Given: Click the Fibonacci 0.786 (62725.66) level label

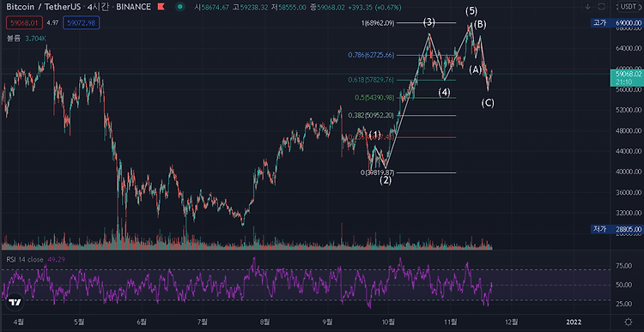Looking at the screenshot, I should (x=371, y=55).
